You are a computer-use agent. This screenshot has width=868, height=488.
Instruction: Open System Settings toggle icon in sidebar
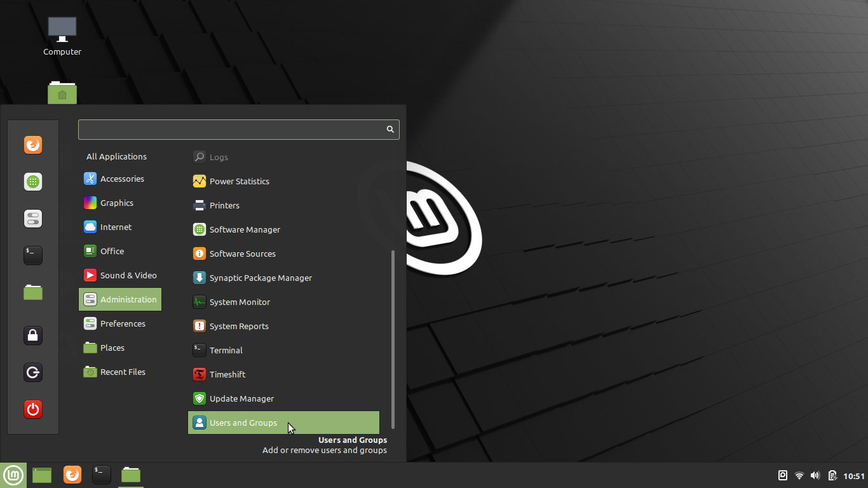(x=33, y=219)
